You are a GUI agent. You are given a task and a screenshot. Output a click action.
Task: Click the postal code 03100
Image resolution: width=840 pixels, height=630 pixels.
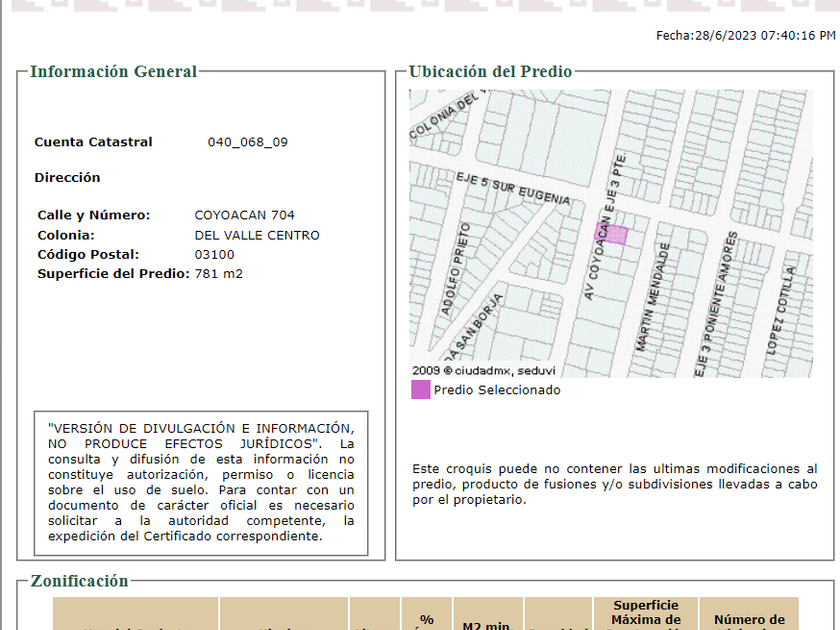[x=214, y=254]
